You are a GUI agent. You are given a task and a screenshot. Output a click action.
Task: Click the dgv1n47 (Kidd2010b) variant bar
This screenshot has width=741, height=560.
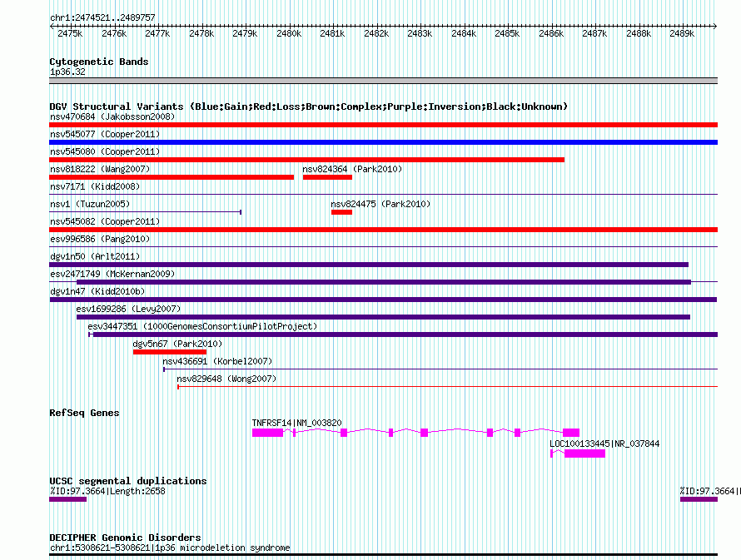pos(383,300)
